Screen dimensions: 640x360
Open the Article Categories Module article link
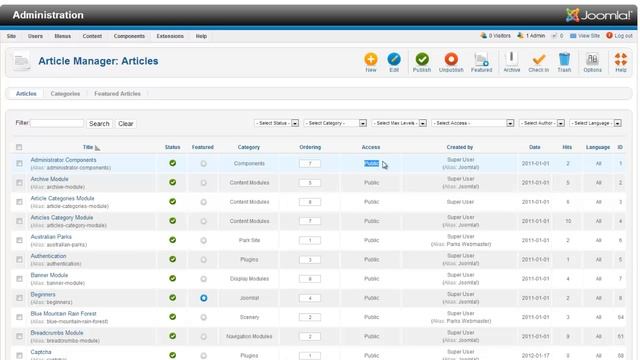tap(62, 198)
